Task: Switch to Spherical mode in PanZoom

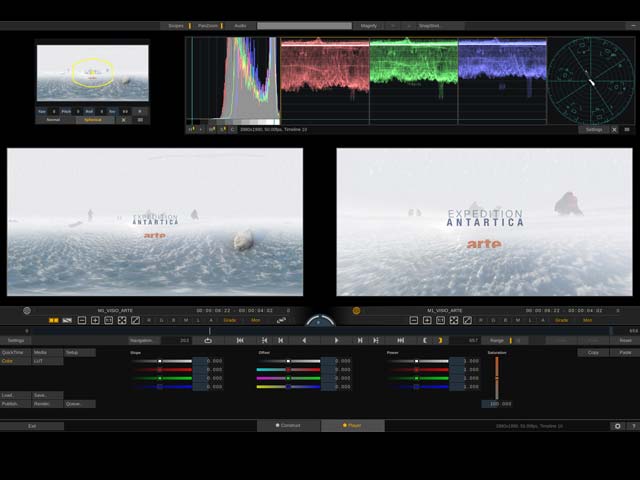Action: pos(93,120)
